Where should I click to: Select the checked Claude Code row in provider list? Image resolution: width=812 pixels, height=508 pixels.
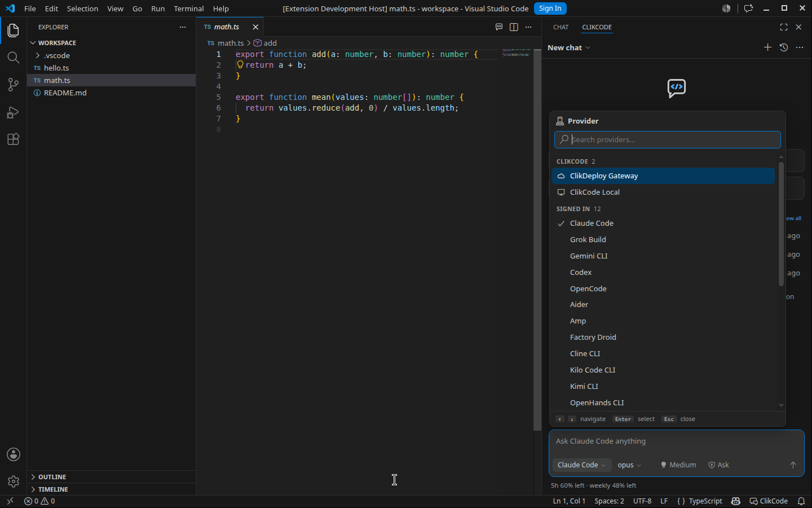tap(663, 224)
